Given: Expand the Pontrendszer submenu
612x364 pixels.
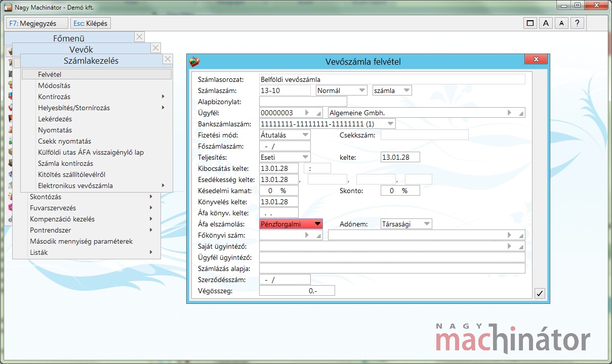Looking at the screenshot, I should (x=151, y=230).
